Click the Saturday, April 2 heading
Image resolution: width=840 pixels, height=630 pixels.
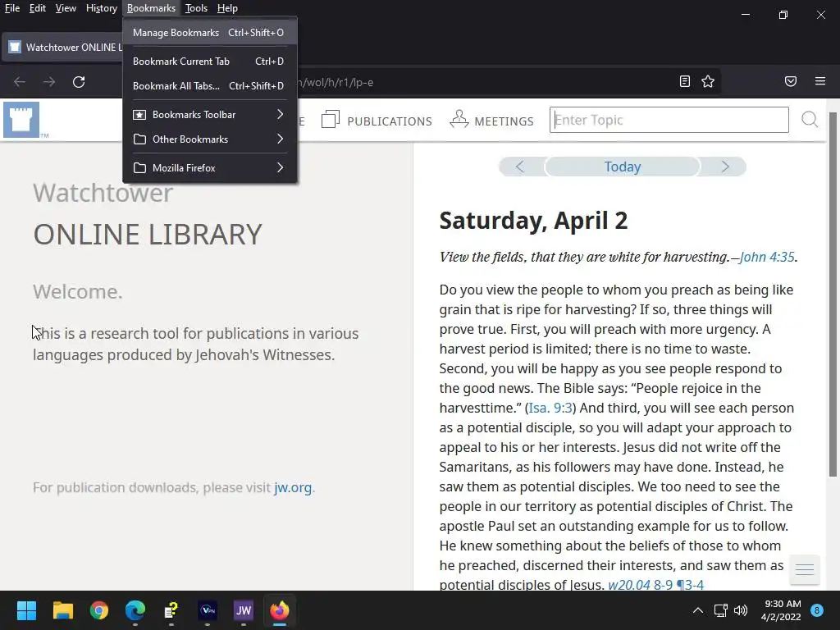533,221
